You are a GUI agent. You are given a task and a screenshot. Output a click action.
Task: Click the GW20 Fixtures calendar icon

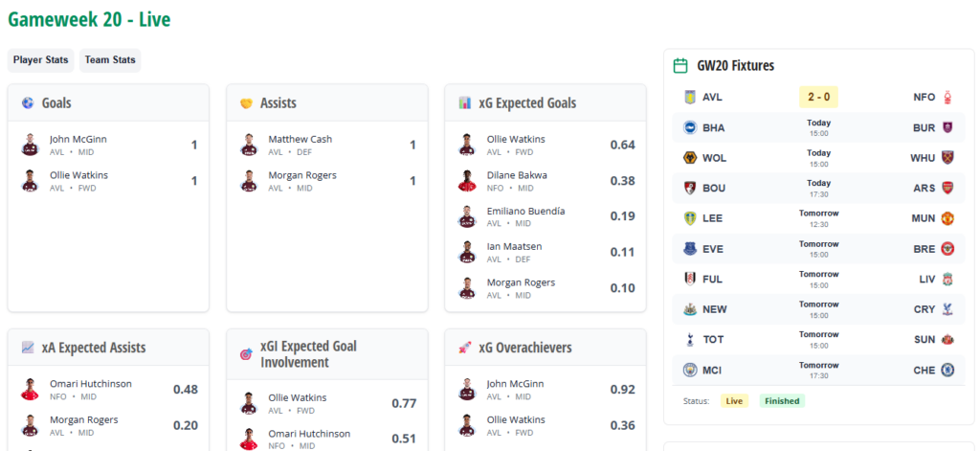tap(680, 66)
